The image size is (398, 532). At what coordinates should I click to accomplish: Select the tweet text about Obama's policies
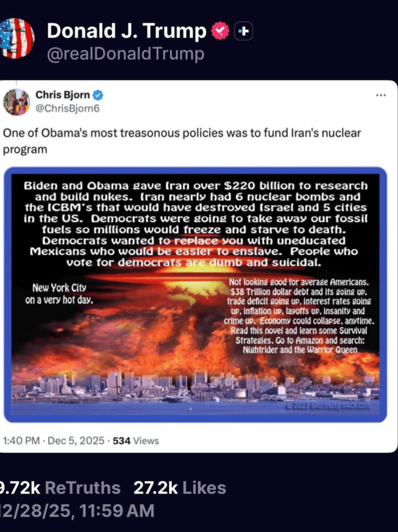tap(182, 141)
